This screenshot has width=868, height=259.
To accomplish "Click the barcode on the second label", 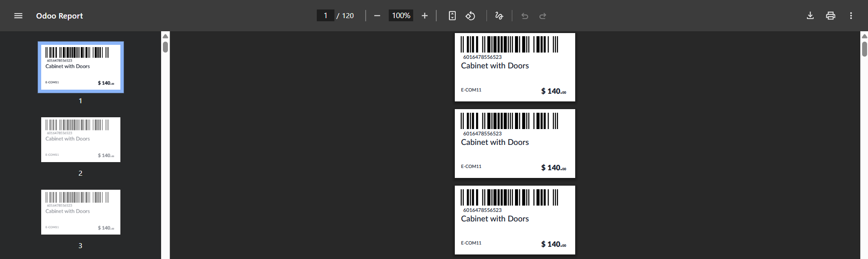I will click(509, 121).
